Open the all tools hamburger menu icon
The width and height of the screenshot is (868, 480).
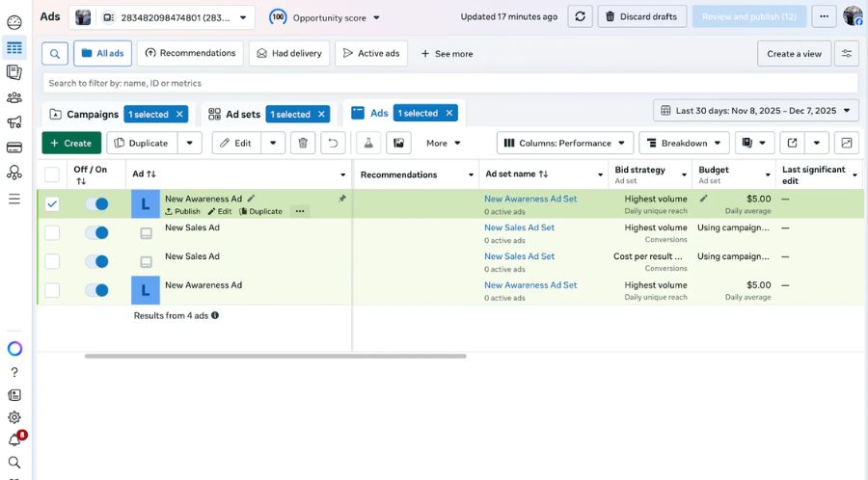point(14,199)
